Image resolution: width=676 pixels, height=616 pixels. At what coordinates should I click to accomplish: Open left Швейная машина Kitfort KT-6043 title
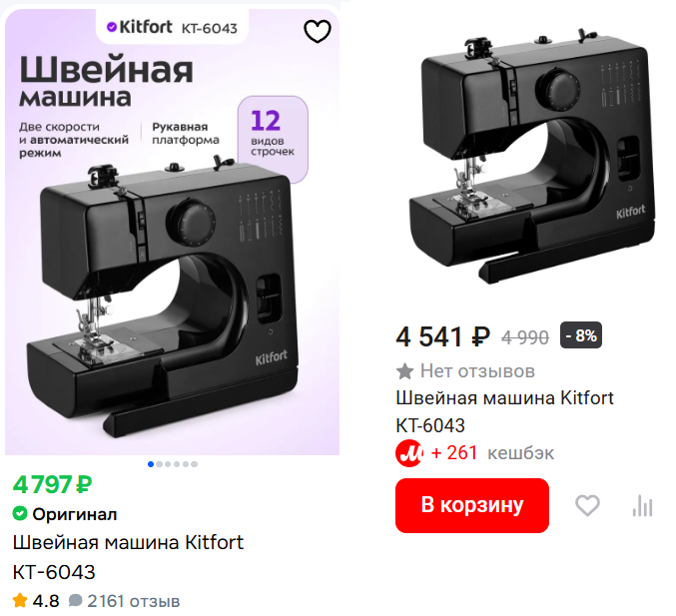tap(128, 557)
